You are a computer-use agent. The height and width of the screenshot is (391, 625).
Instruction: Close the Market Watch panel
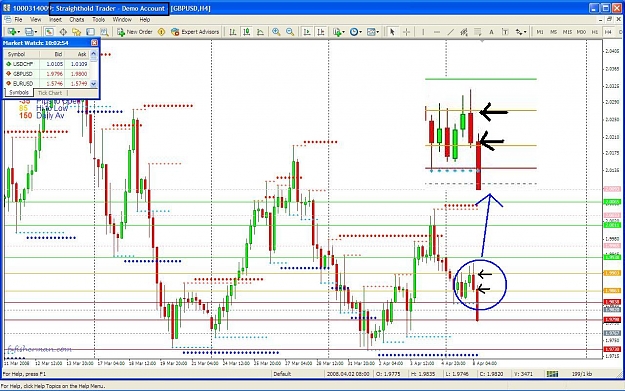(x=94, y=43)
